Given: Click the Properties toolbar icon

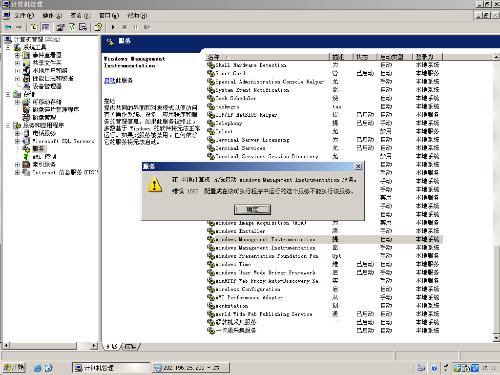Looking at the screenshot, I should 60,27.
